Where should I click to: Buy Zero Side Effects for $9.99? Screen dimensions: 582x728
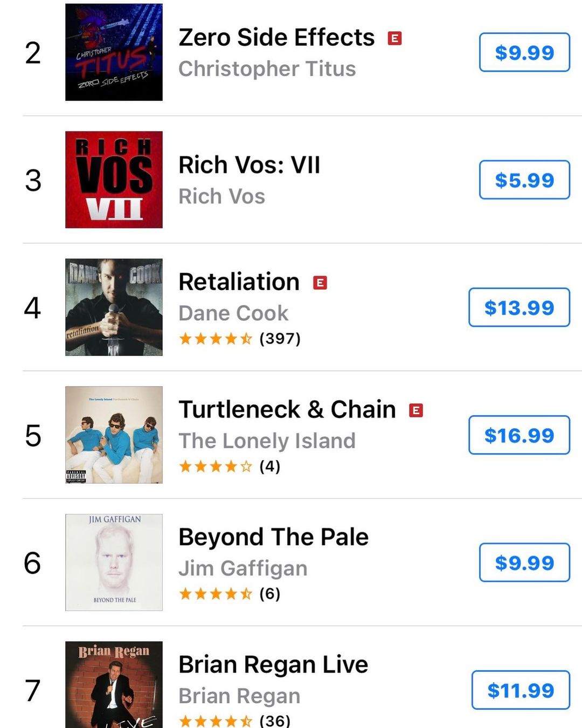tap(524, 52)
